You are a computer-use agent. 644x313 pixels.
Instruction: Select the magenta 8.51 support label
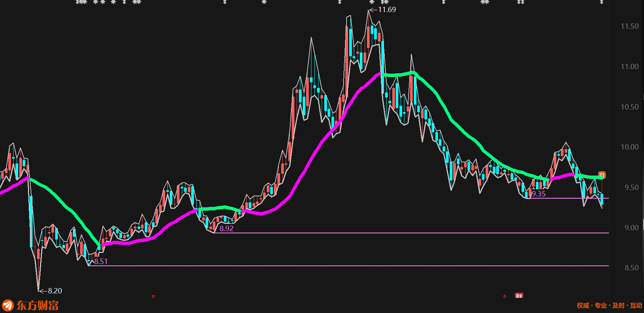click(x=101, y=261)
